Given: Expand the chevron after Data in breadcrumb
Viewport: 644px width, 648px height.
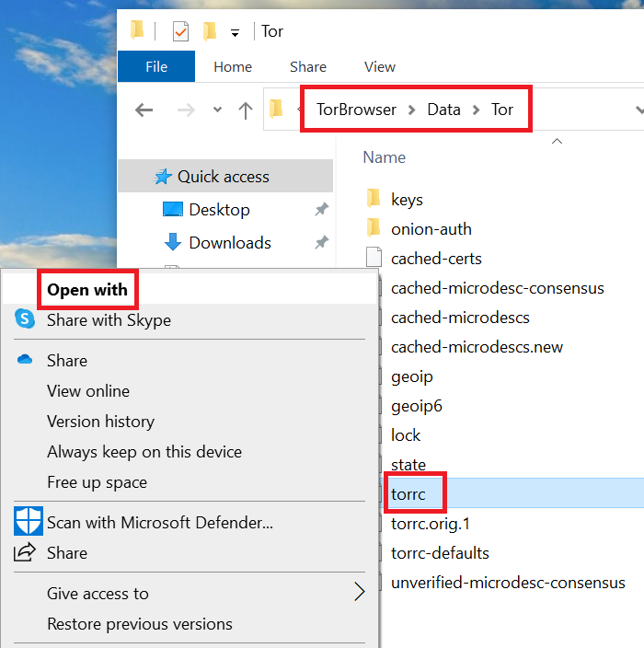Looking at the screenshot, I should (476, 110).
